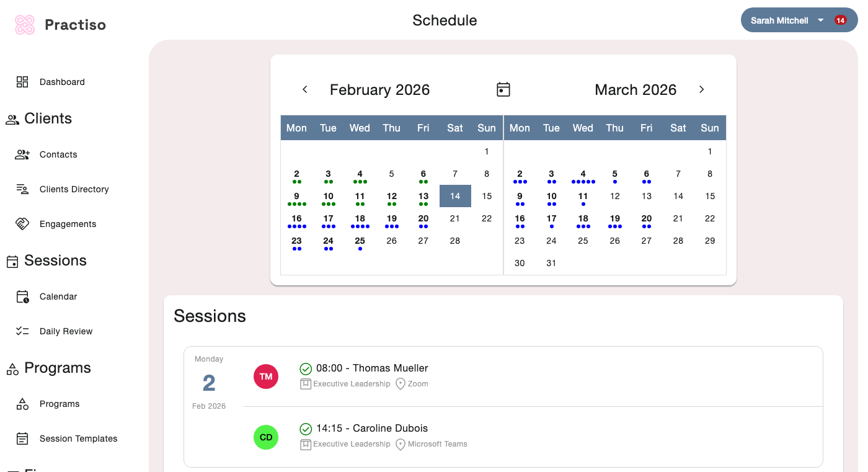
Task: Select the Sessions section header in the sidebar
Action: click(55, 260)
